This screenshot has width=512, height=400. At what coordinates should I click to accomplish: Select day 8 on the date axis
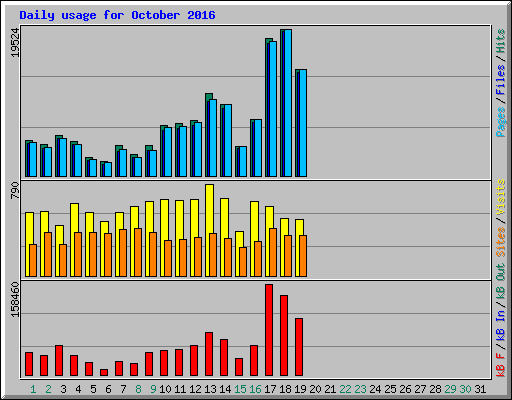(x=138, y=389)
